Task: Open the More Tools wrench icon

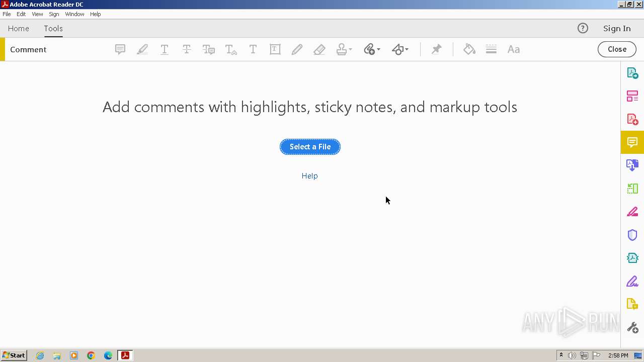Action: pyautogui.click(x=632, y=327)
